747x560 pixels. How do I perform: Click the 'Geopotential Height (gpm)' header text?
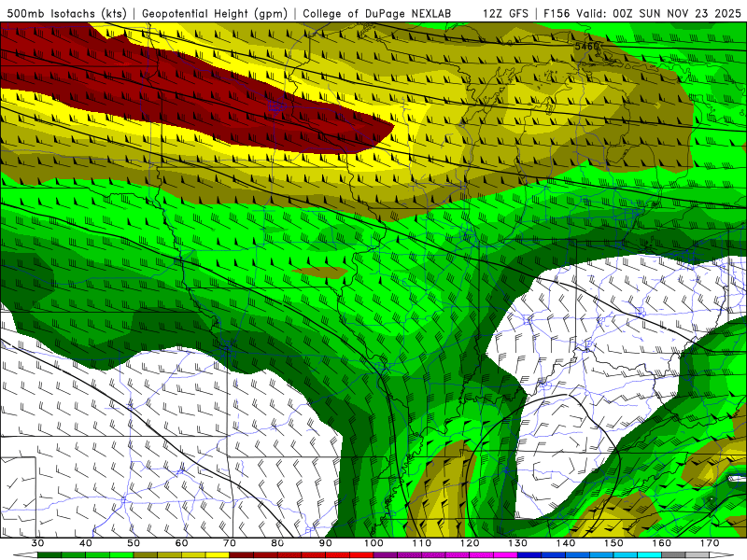pyautogui.click(x=215, y=13)
